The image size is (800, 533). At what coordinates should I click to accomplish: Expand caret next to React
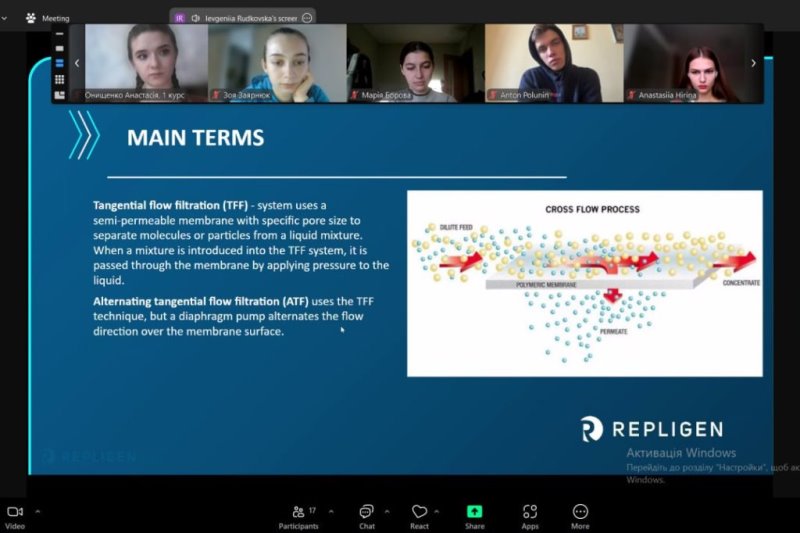(437, 511)
